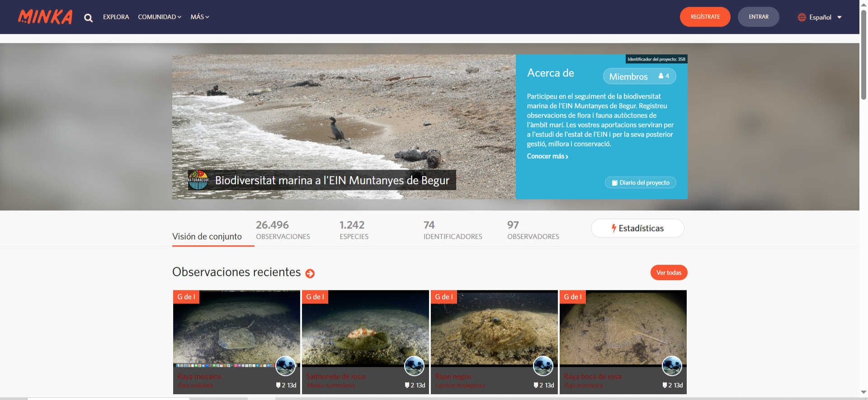This screenshot has width=868, height=400.
Task: Expand the COMUNIDAD menu
Action: tap(159, 17)
